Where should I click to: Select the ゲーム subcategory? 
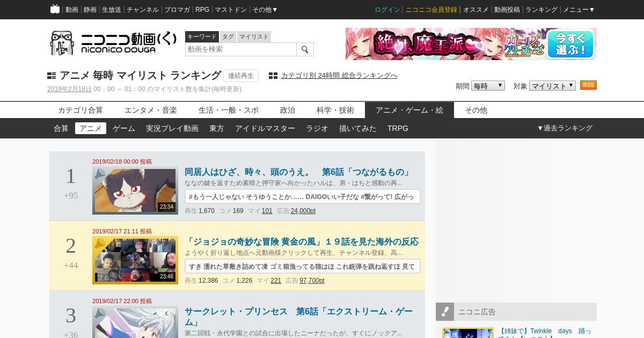pyautogui.click(x=124, y=128)
